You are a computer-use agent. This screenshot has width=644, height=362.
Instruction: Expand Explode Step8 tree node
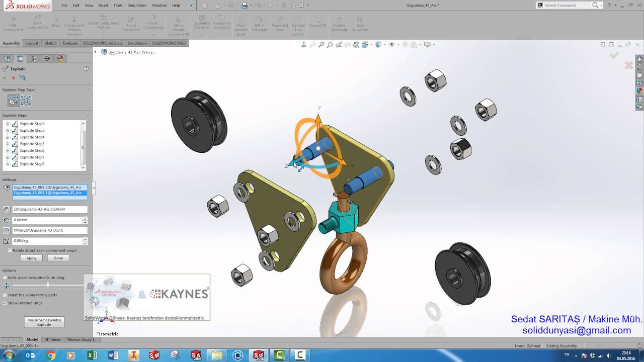point(8,164)
